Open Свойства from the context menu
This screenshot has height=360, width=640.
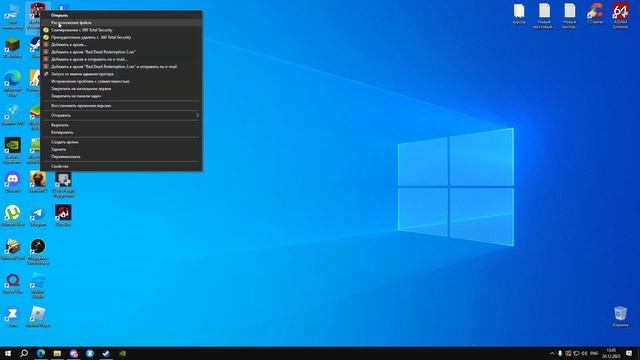click(x=121, y=167)
